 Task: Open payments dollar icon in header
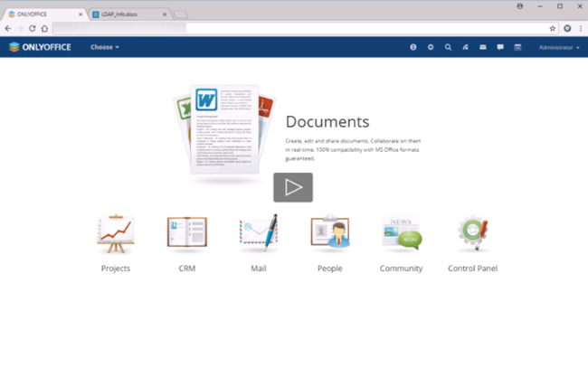pos(413,47)
